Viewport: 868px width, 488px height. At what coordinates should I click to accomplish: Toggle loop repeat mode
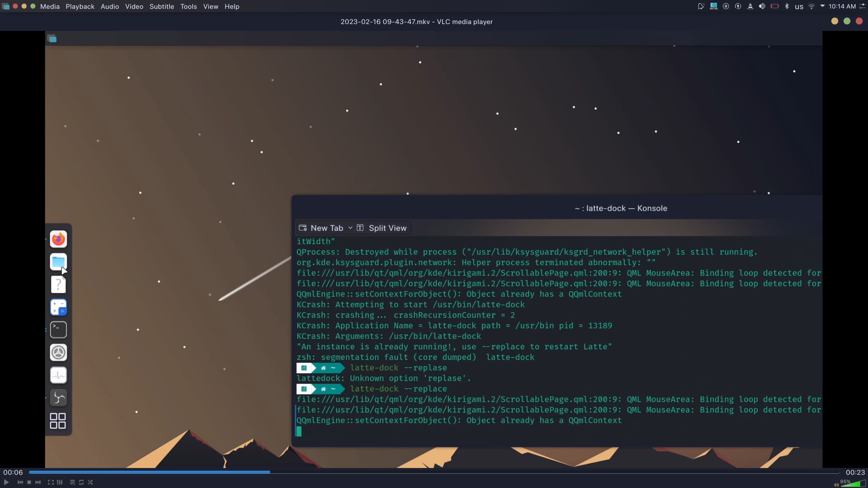(x=81, y=483)
